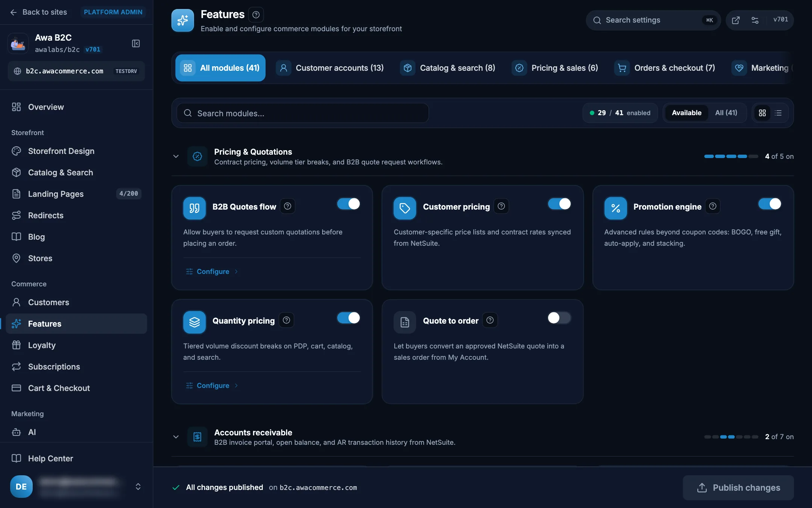Enable the Quote to order toggle
812x508 pixels.
click(x=559, y=318)
